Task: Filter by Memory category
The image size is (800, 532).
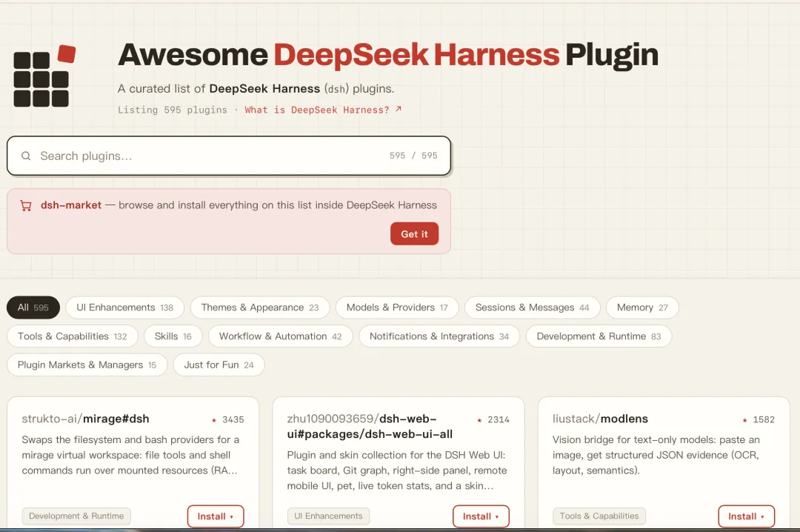Action: click(642, 307)
